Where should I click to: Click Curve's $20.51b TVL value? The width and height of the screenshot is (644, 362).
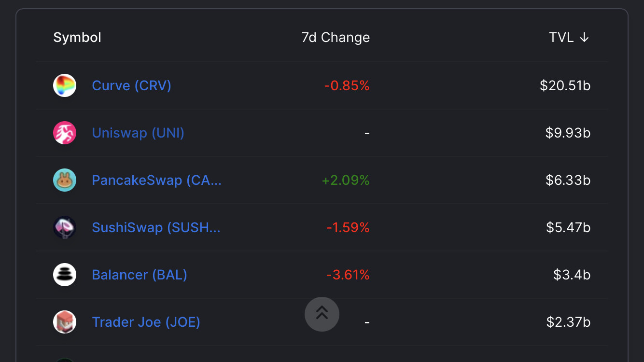[x=565, y=85]
